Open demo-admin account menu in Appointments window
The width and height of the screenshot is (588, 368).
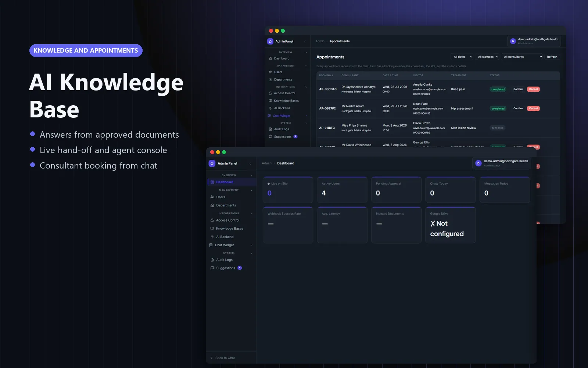coord(534,41)
